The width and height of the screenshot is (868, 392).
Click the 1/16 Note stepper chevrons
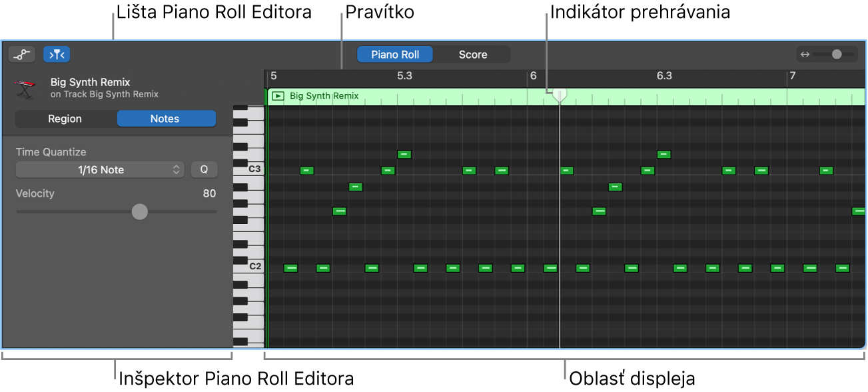176,169
